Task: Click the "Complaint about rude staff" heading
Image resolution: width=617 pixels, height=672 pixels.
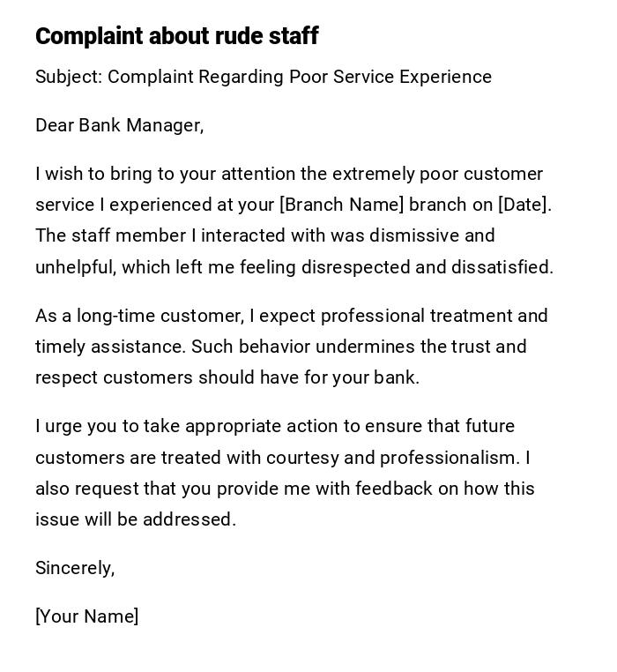Action: tap(176, 36)
